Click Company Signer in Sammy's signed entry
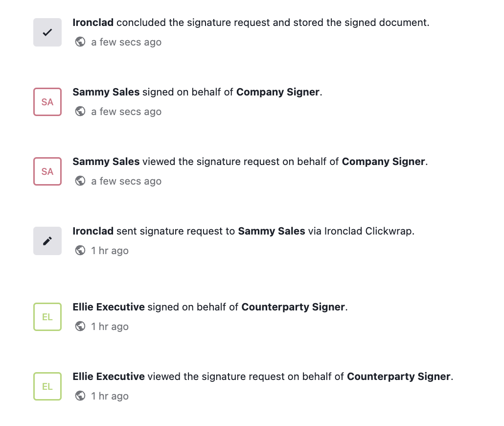The width and height of the screenshot is (504, 426). pos(277,92)
